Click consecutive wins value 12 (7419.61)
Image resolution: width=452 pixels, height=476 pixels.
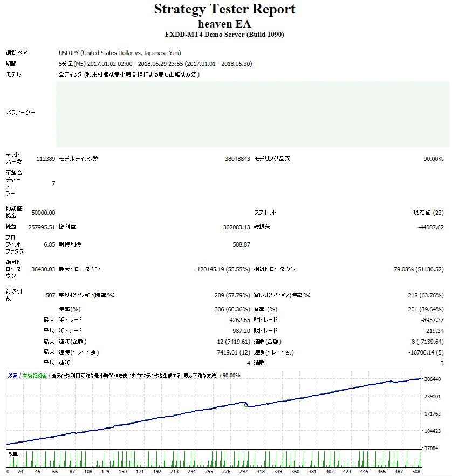pos(234,342)
